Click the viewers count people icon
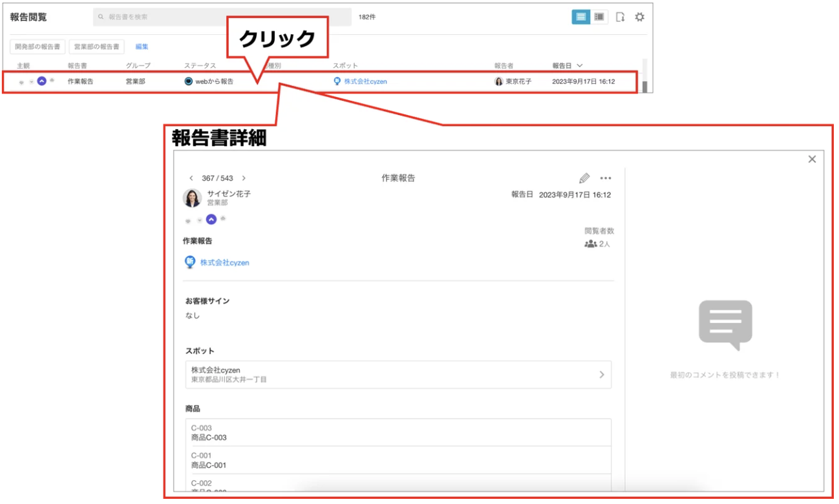Viewport: 839px width, 504px height. tap(590, 244)
